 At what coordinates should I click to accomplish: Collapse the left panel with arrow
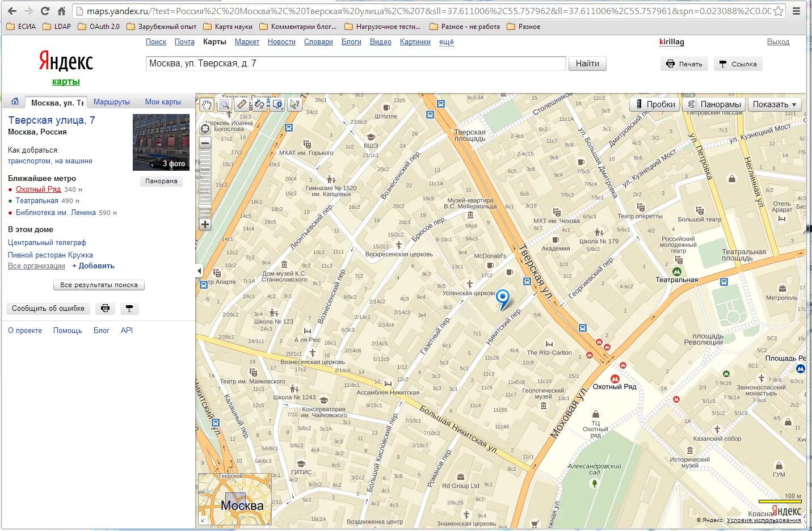pyautogui.click(x=199, y=271)
